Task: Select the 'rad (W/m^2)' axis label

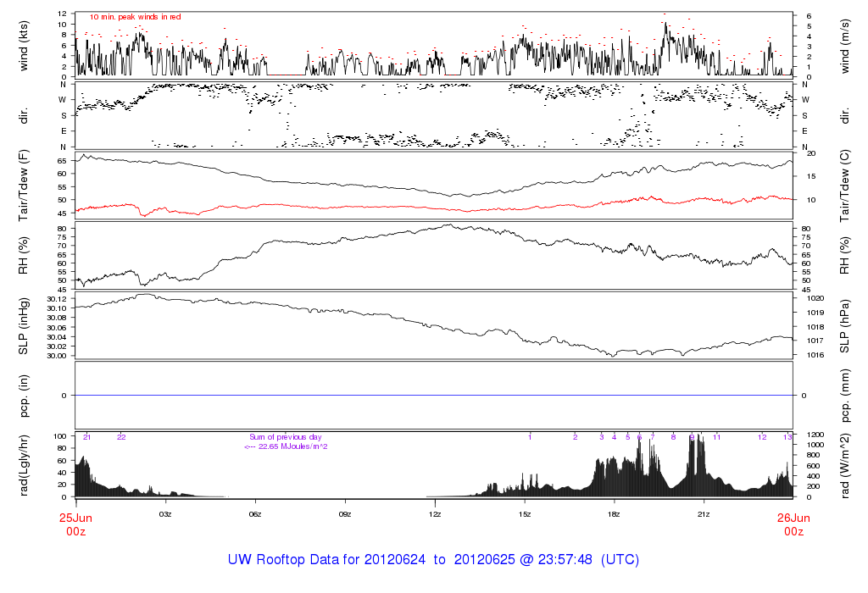Action: pyautogui.click(x=844, y=466)
